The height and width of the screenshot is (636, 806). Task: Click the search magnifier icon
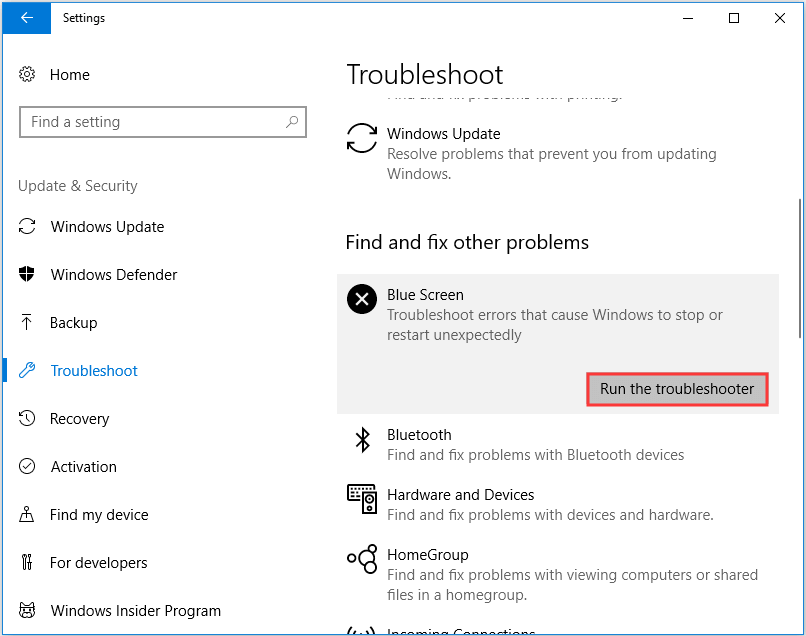click(292, 122)
